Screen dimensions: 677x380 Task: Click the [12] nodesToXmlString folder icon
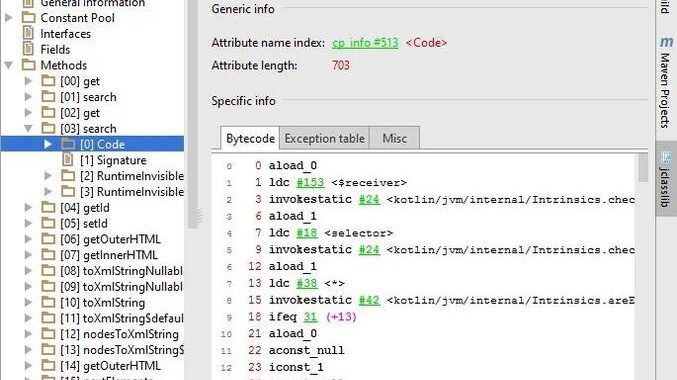(48, 334)
